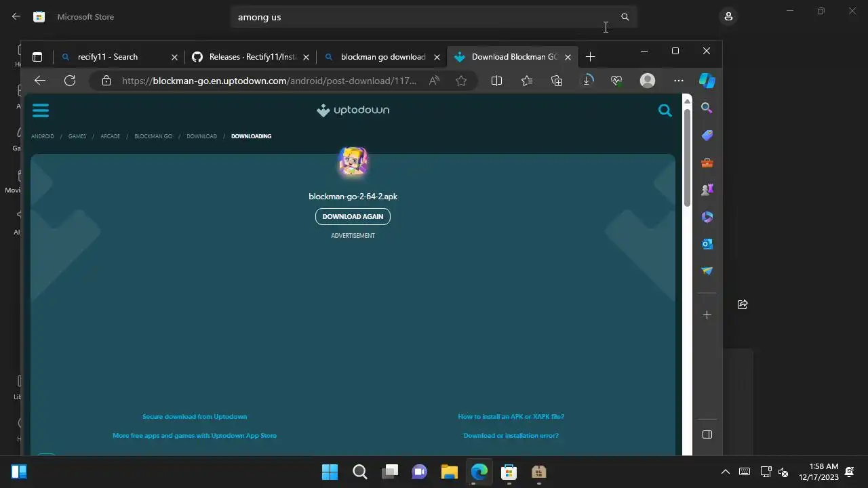Viewport: 868px width, 488px height.
Task: Go back in the Edge browser
Action: pos(40,81)
